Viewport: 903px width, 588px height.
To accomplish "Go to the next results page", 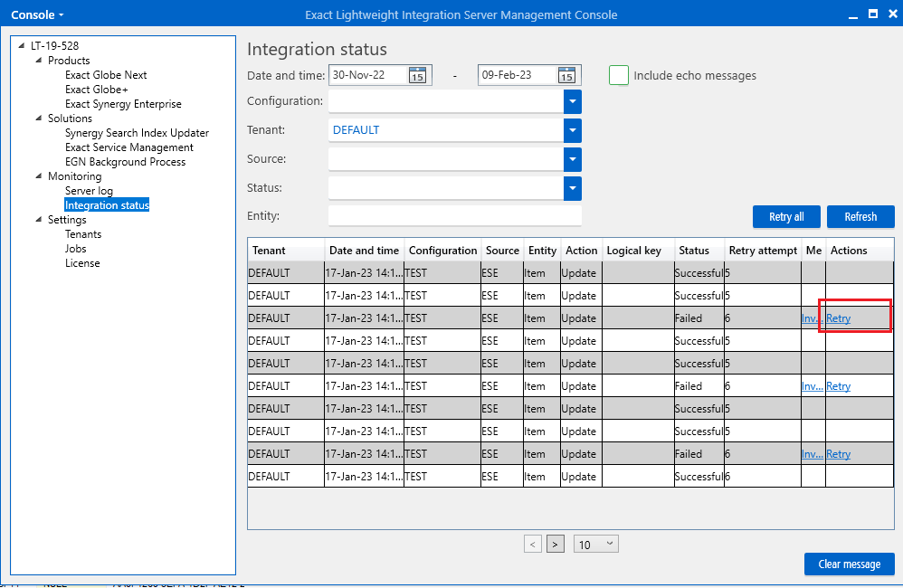I will [x=556, y=544].
